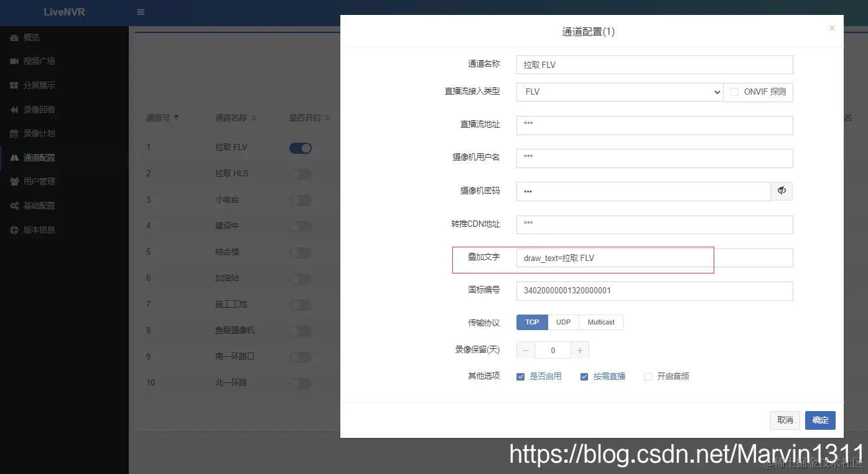This screenshot has height=474, width=868.
Task: Open 基础配置 basic settings icon
Action: coord(14,205)
